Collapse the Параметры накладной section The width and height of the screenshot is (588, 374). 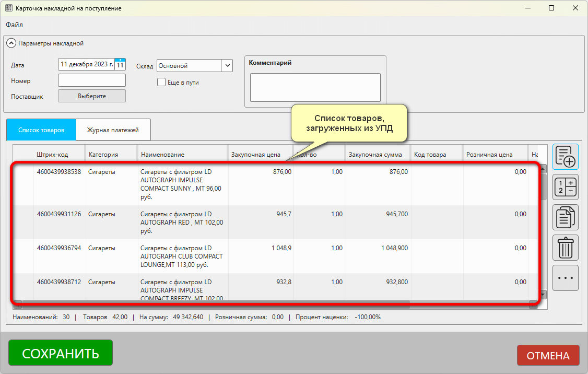(x=11, y=43)
